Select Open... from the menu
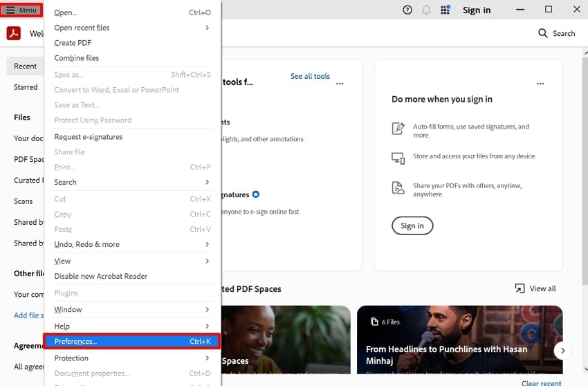 pos(132,12)
